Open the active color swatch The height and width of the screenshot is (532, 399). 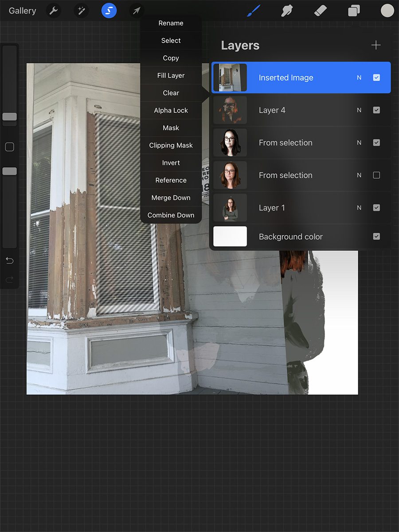[387, 11]
